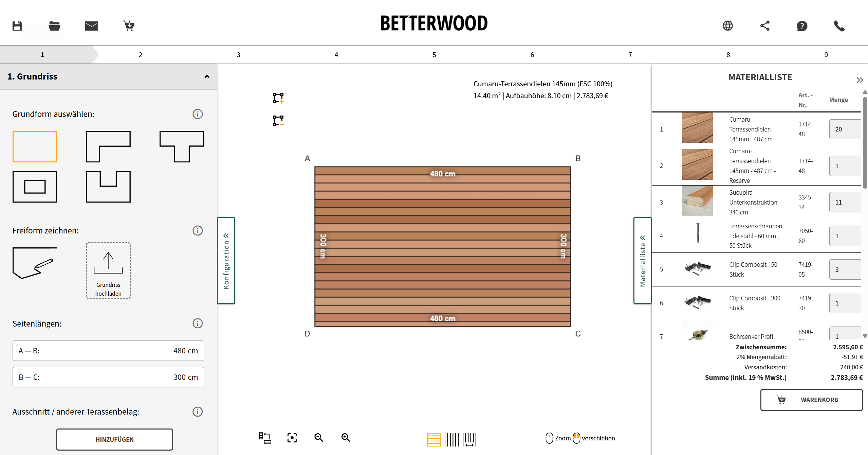
Task: Go to step 9 tab
Action: point(826,55)
